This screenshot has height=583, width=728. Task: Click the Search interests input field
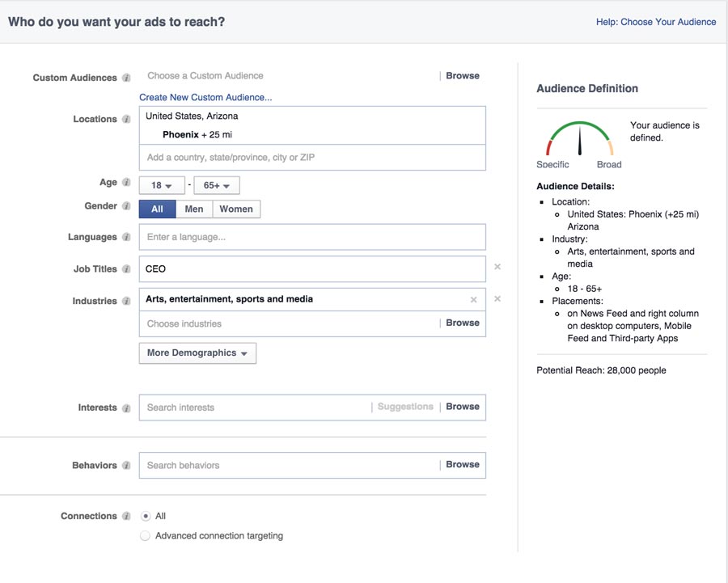click(x=255, y=408)
